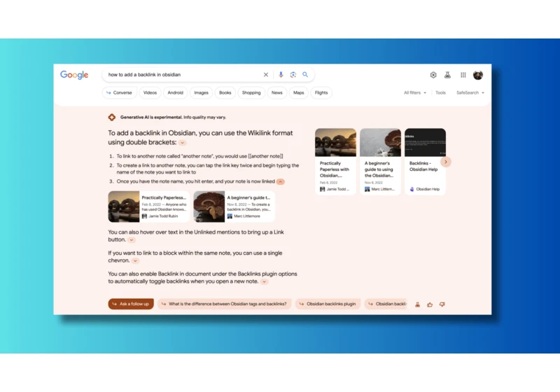Image resolution: width=560 pixels, height=392 pixels.
Task: Expand sources after 'single chevron.'
Action: (135, 260)
